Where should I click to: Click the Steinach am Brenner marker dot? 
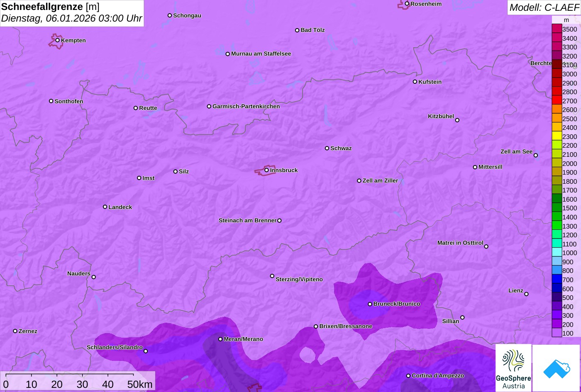pyautogui.click(x=279, y=220)
